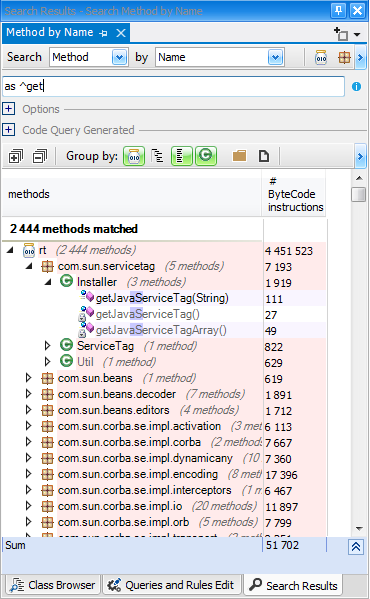Collapse all result nodes

(x=40, y=156)
